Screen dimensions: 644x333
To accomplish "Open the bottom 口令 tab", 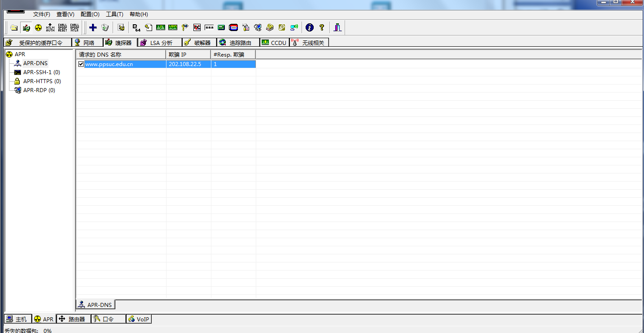I will coord(108,319).
